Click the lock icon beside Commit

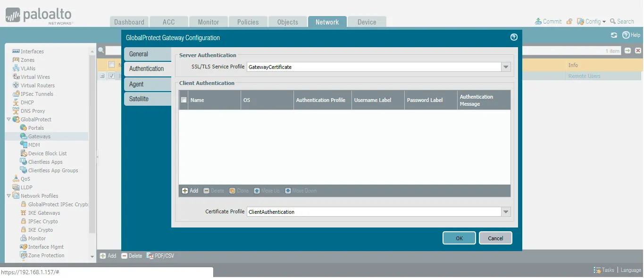click(569, 21)
